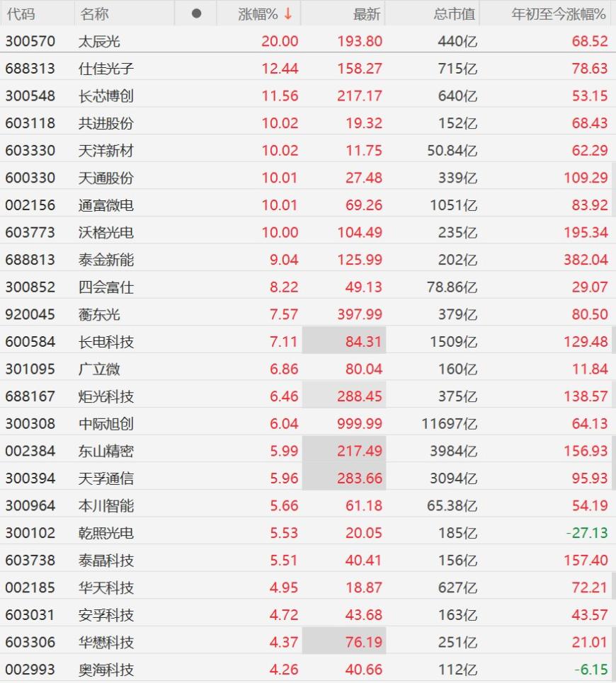Sort by the 总市值 column header

(x=455, y=14)
